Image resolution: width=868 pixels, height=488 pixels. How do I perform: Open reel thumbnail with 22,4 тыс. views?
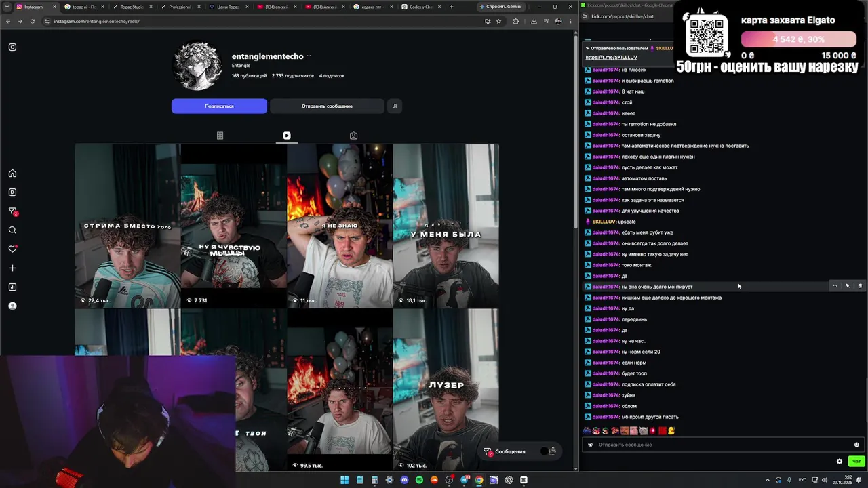pos(127,226)
